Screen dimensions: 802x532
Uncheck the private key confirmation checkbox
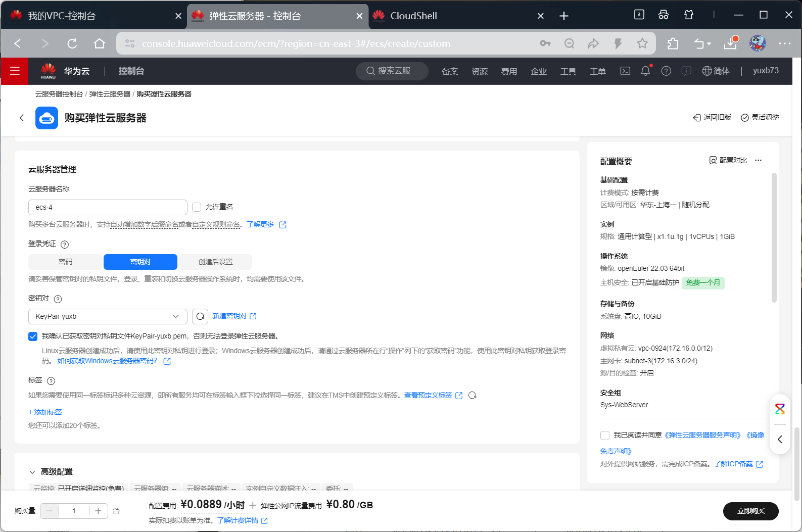click(x=33, y=336)
